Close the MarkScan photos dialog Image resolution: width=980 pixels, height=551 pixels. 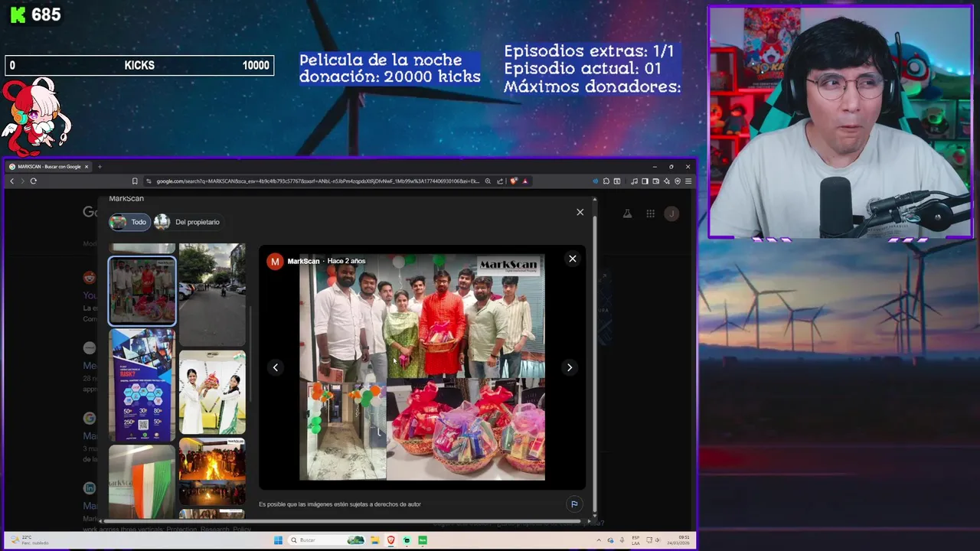tap(580, 212)
